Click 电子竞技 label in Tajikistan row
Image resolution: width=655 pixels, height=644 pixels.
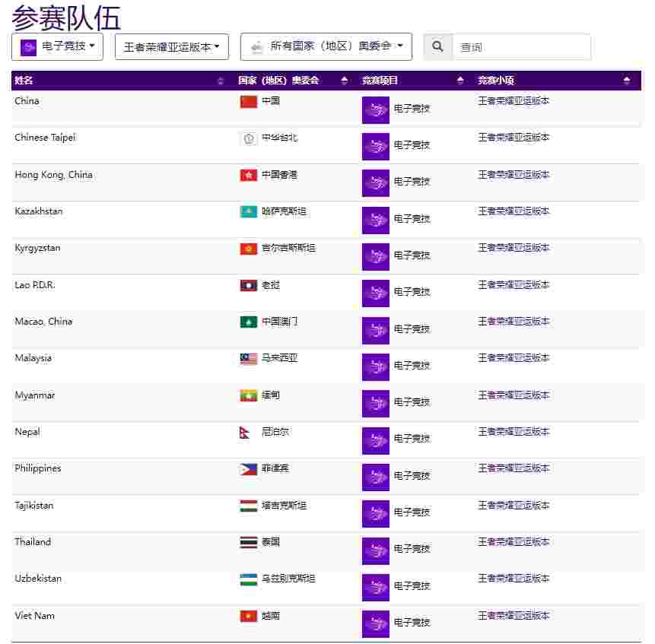pyautogui.click(x=412, y=512)
